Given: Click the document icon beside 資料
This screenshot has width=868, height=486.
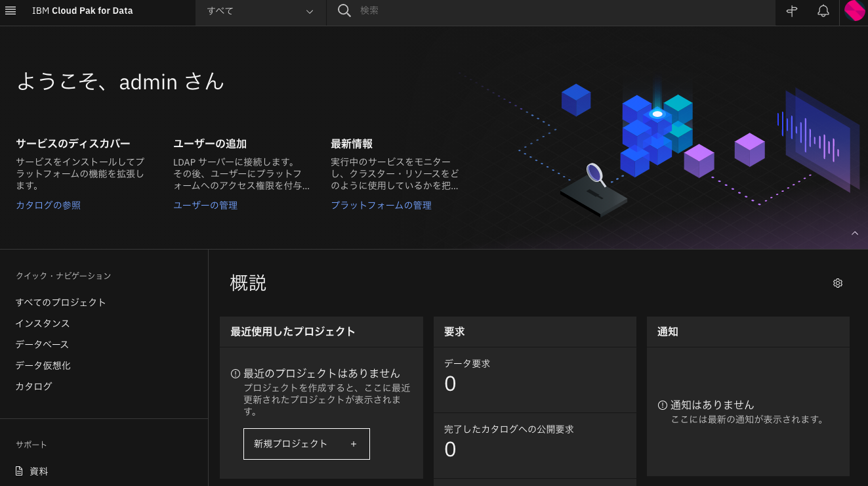Looking at the screenshot, I should click(20, 472).
